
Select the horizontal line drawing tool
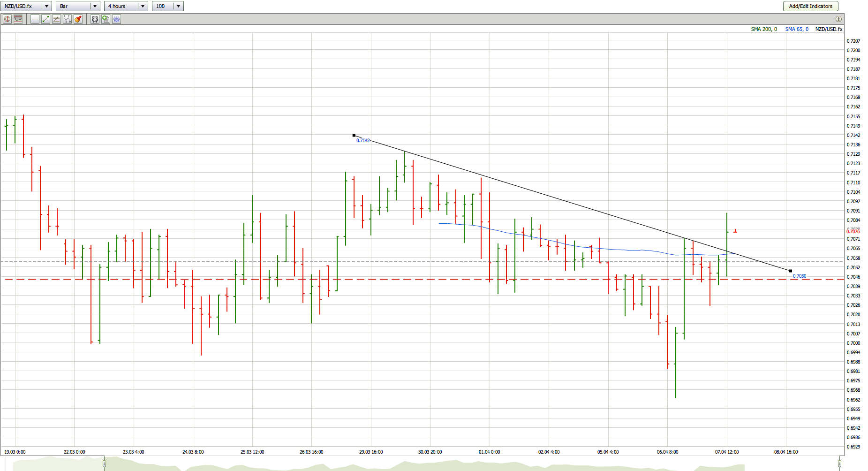tap(35, 19)
